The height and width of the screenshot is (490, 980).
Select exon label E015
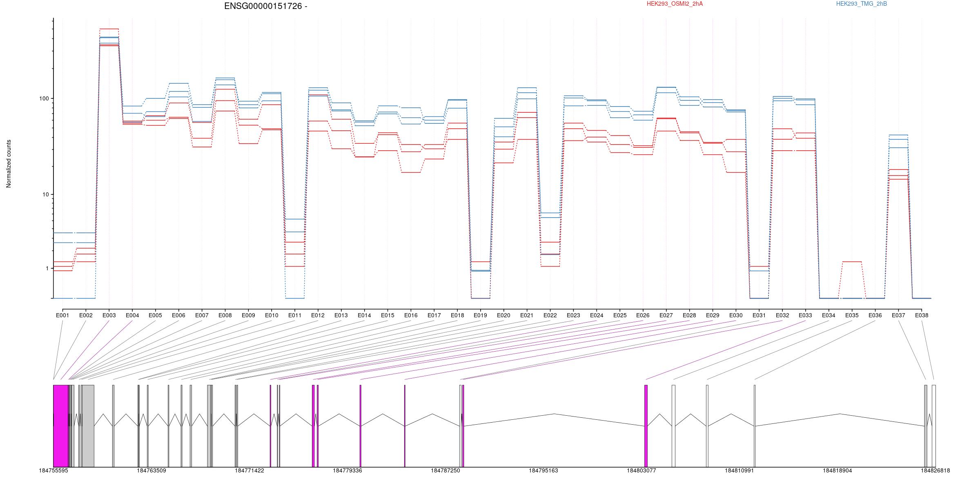click(x=388, y=315)
